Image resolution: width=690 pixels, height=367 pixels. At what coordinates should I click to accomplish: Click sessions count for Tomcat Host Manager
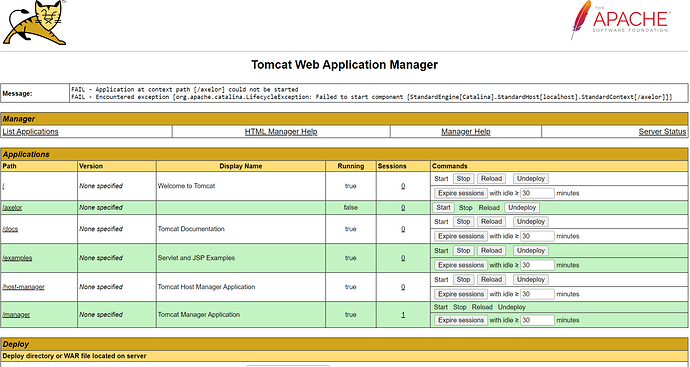click(x=403, y=287)
